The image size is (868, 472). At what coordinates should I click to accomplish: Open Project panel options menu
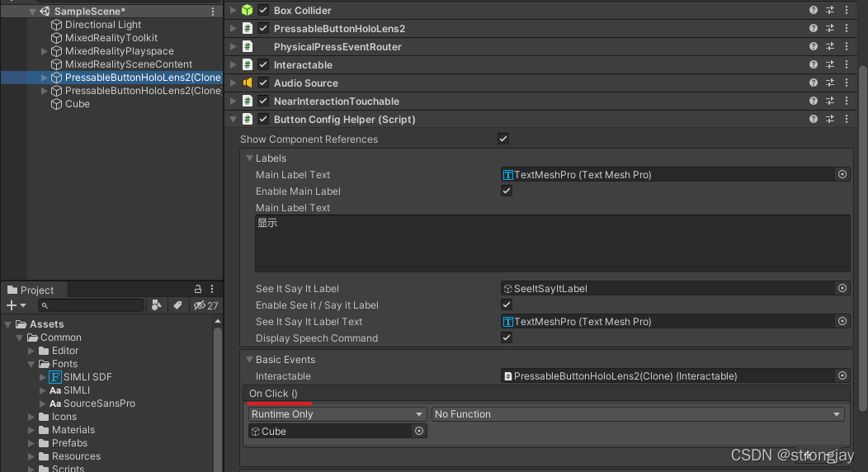coord(212,289)
